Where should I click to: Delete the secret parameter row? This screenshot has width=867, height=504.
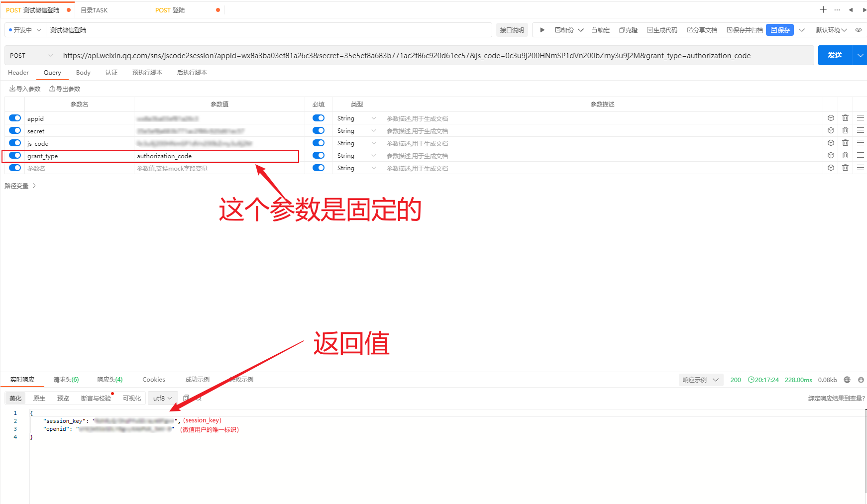pyautogui.click(x=845, y=130)
